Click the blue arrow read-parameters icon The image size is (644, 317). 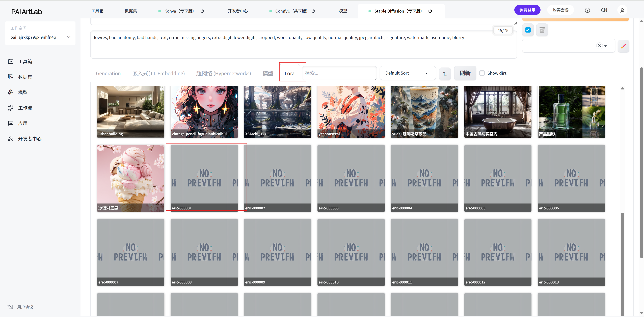coord(528,30)
